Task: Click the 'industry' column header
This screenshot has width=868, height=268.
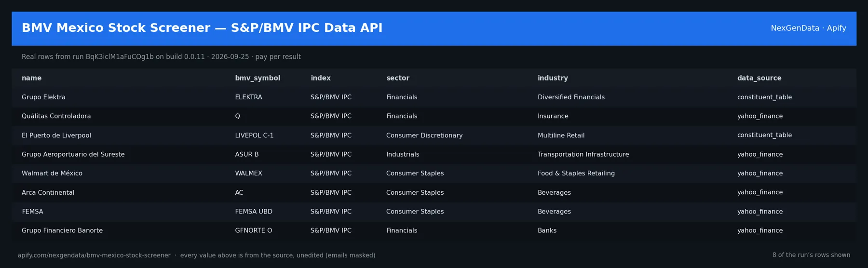Action: point(553,78)
